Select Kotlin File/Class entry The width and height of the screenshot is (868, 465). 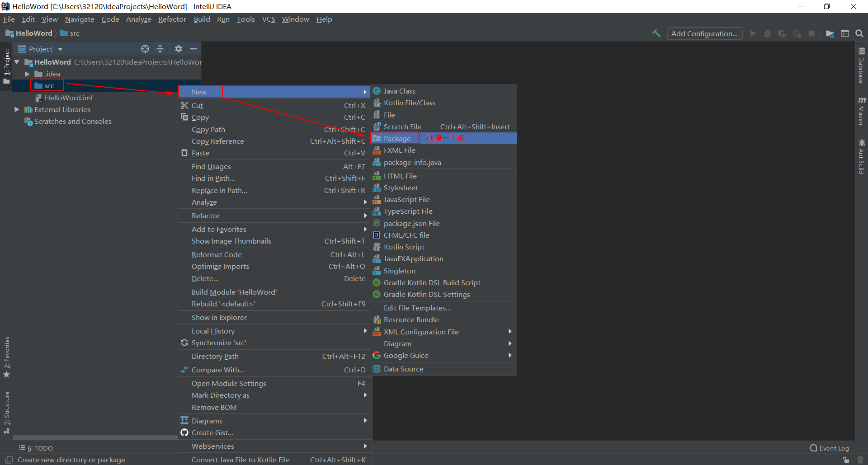tap(443, 103)
